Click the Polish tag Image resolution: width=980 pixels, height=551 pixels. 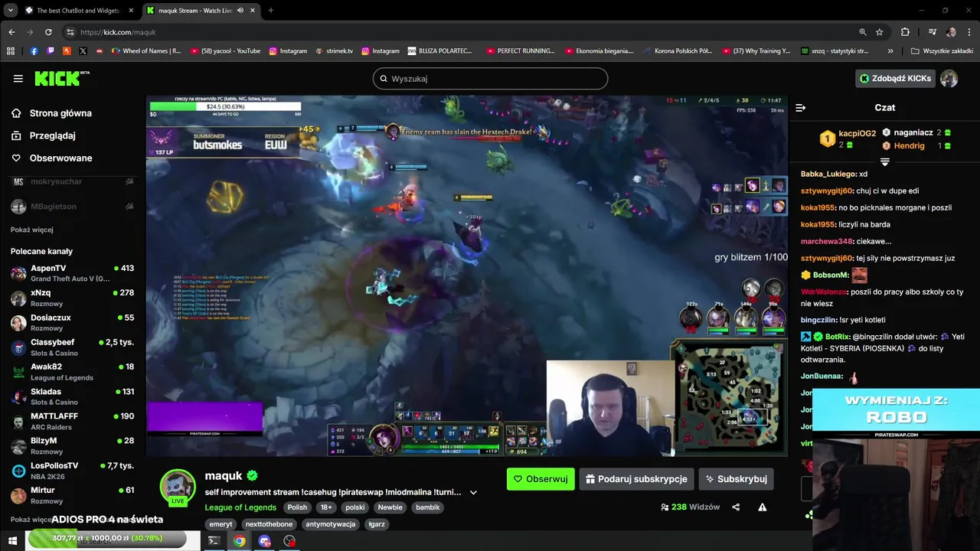pyautogui.click(x=297, y=507)
